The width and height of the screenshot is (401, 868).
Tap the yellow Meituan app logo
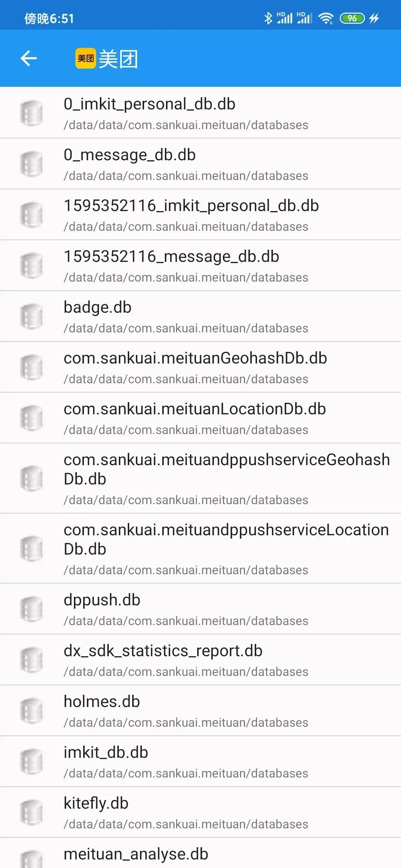[86, 58]
